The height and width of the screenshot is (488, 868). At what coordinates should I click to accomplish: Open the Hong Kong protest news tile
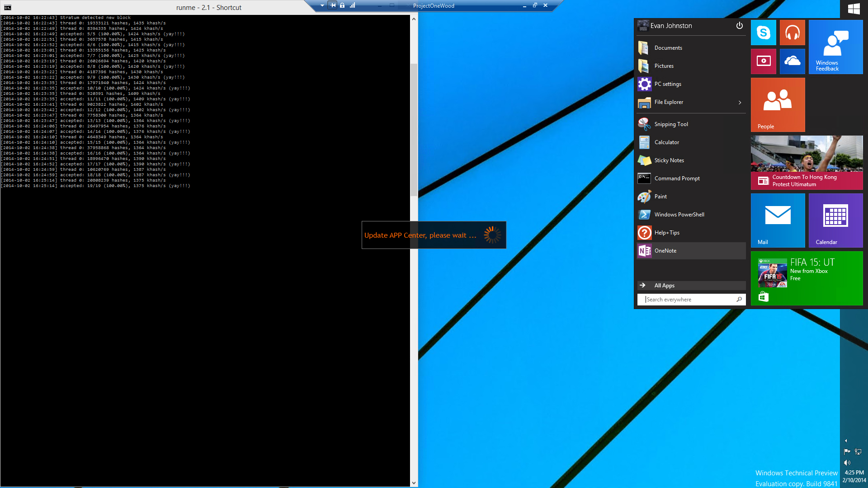click(807, 162)
